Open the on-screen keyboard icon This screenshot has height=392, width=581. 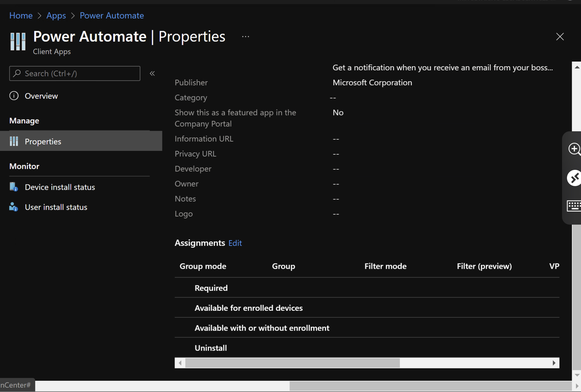(x=574, y=206)
